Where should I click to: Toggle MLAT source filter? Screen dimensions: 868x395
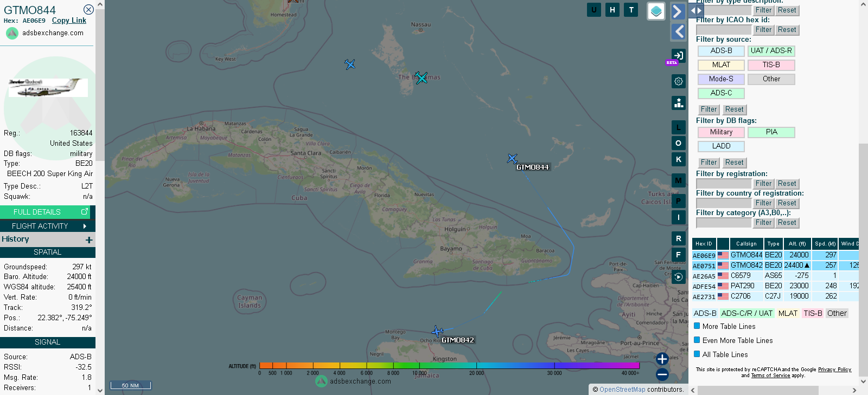(x=721, y=65)
